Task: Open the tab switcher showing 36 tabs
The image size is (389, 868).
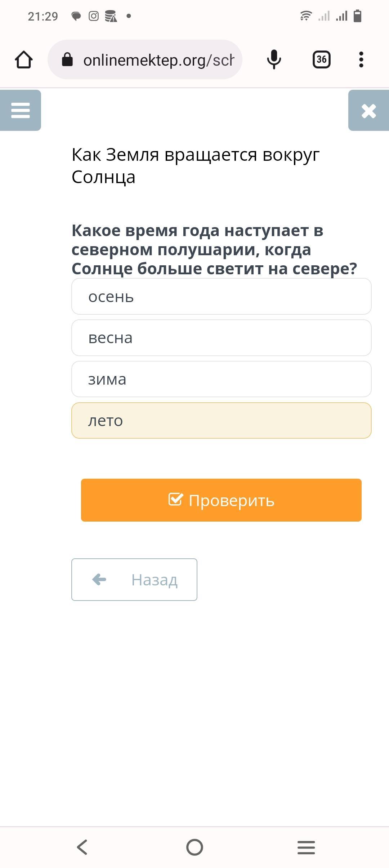Action: 321,59
